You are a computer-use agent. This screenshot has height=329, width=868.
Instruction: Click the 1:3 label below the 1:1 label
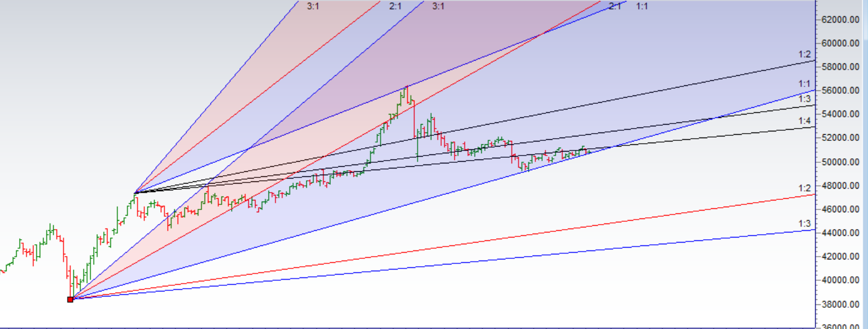[x=803, y=98]
